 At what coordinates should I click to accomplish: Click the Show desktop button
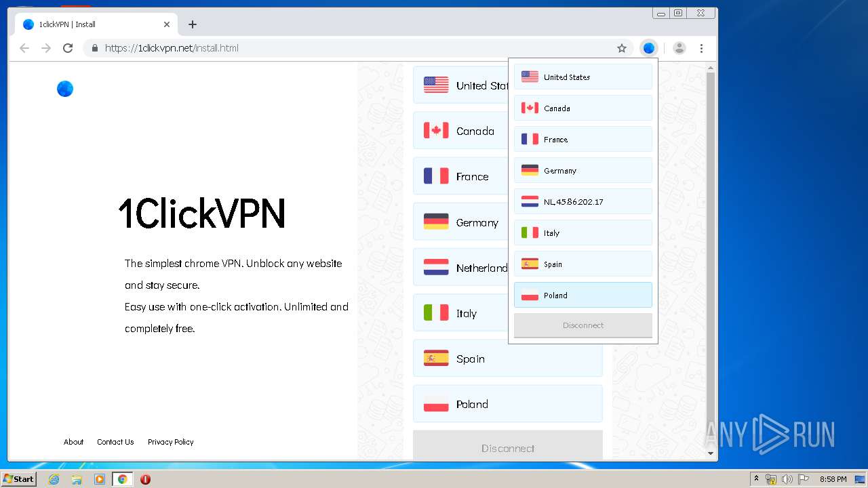coord(861,479)
